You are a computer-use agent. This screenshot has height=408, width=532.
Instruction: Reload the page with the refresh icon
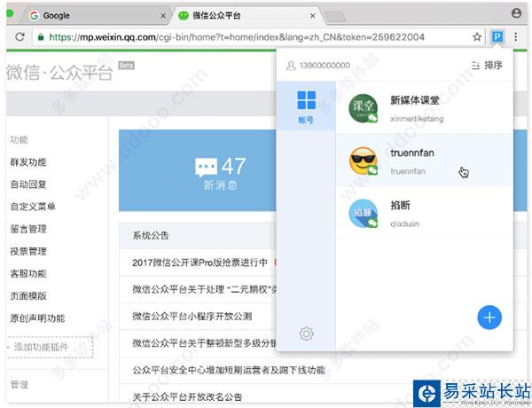pyautogui.click(x=20, y=36)
